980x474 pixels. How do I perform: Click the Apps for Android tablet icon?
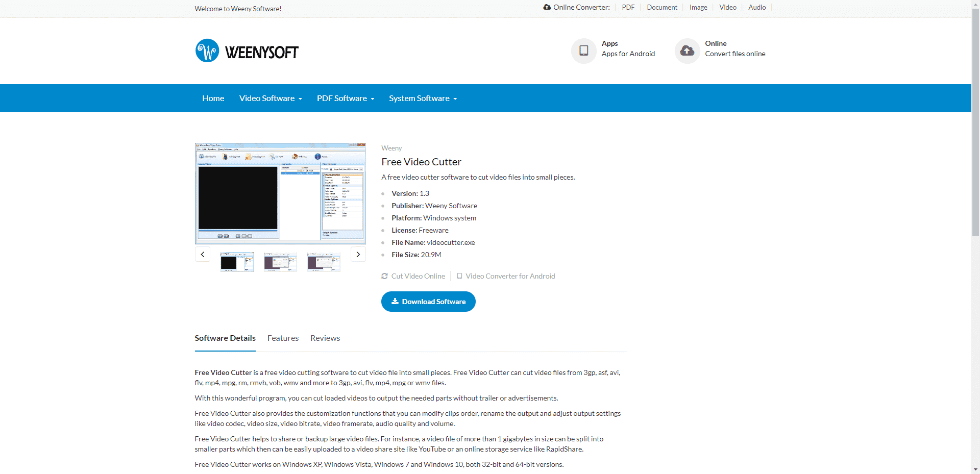(583, 51)
